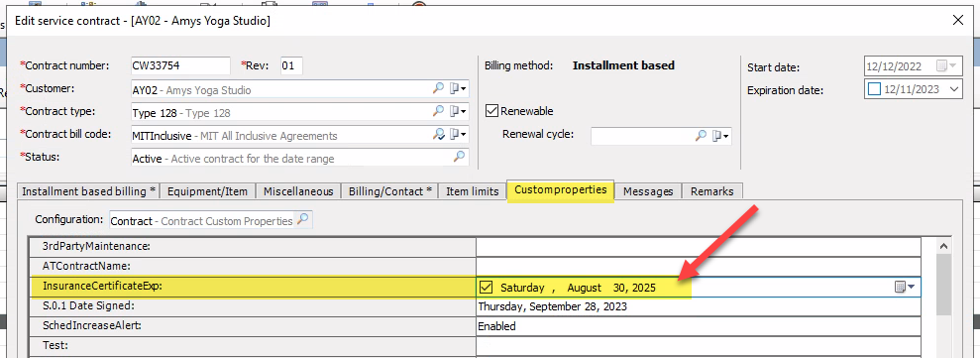Switch to the Equipment/Item tab

(x=207, y=191)
